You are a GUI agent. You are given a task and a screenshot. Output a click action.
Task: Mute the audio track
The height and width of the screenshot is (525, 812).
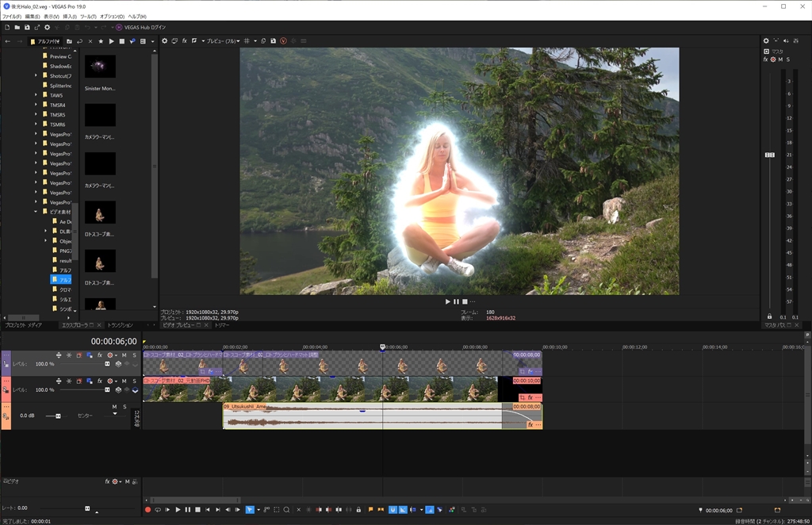[x=114, y=407]
